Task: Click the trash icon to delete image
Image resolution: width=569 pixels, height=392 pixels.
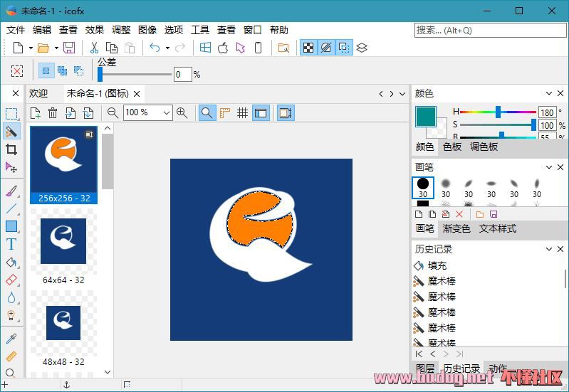Action: (53, 112)
